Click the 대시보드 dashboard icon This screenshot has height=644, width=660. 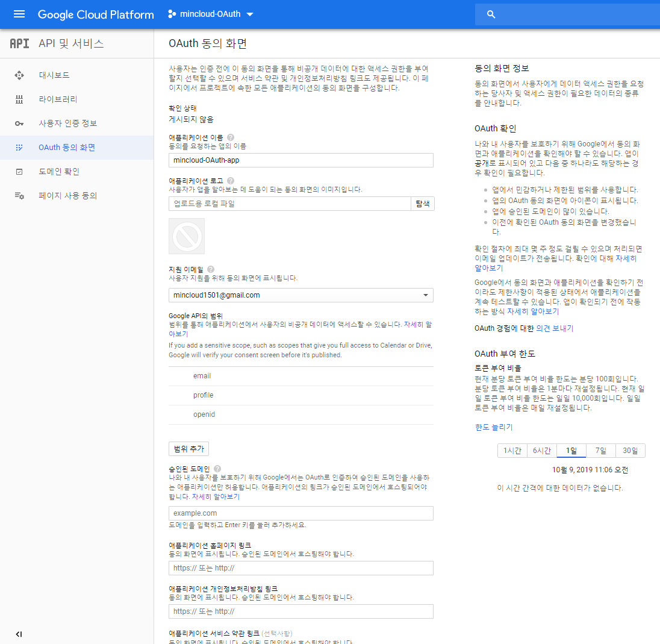click(x=19, y=75)
